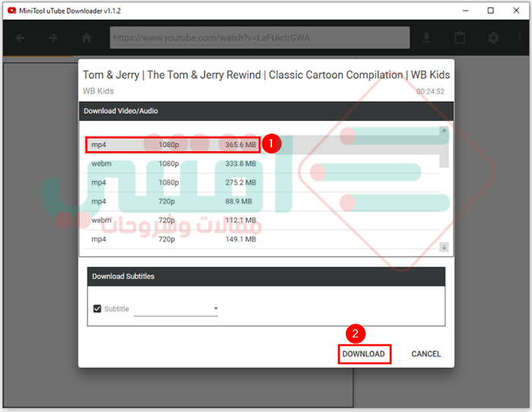Select the mp4 720p 88.9 MB format
The height and width of the screenshot is (412, 532).
click(261, 201)
